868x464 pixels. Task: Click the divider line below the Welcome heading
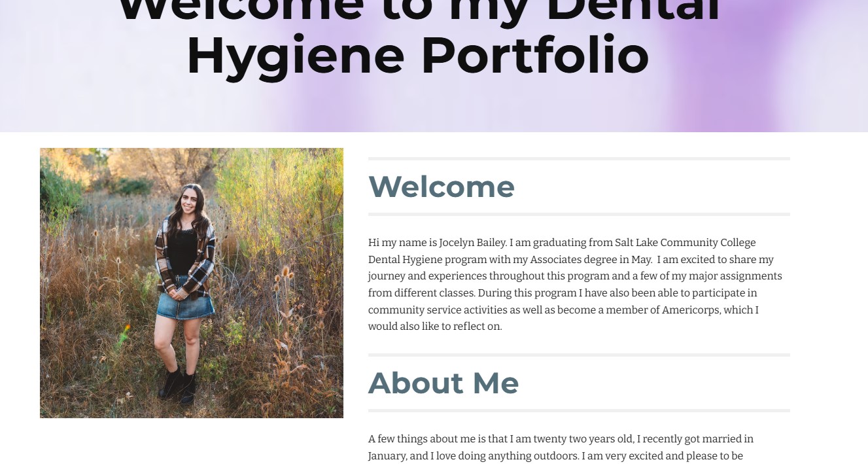tap(579, 214)
